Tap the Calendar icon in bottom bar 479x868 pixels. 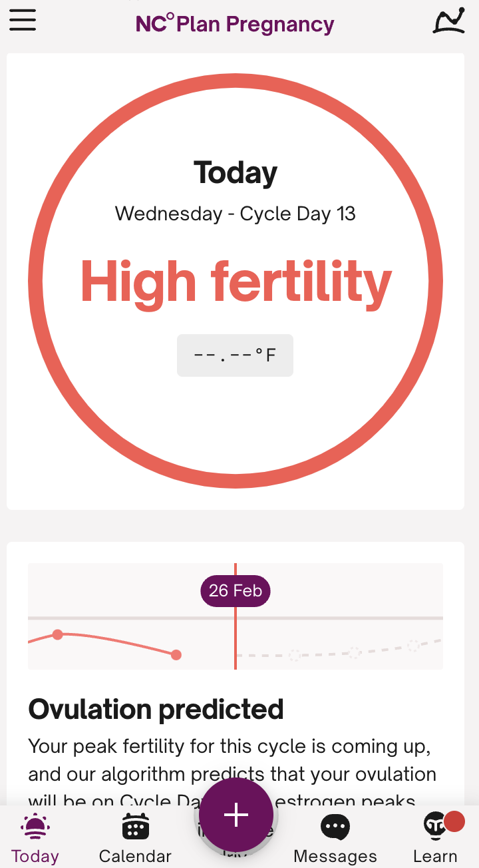135,828
